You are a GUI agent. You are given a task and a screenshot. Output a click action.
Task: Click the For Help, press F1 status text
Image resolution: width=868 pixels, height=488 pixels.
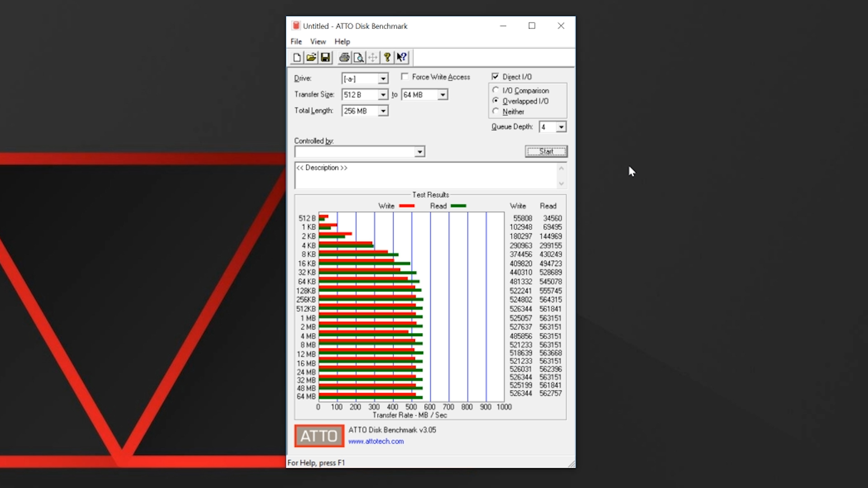click(x=316, y=463)
